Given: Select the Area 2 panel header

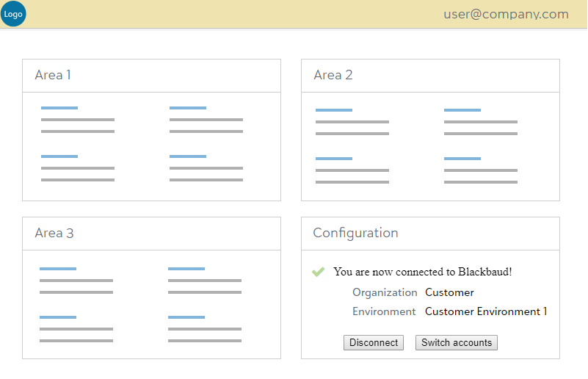Looking at the screenshot, I should 333,75.
